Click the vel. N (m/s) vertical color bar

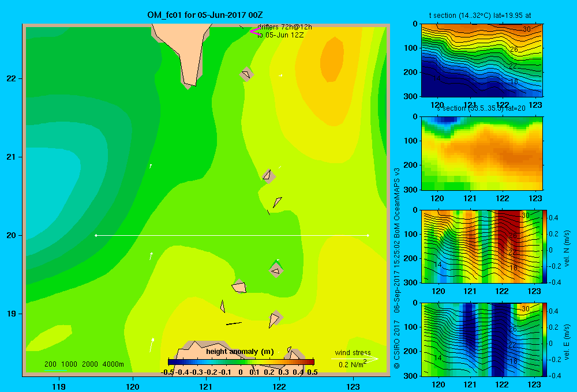point(545,246)
